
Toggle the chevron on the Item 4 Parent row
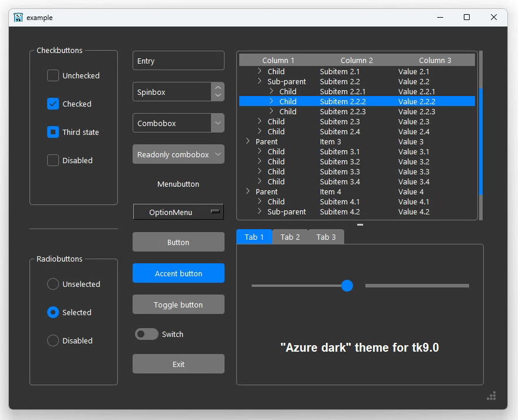coord(248,191)
